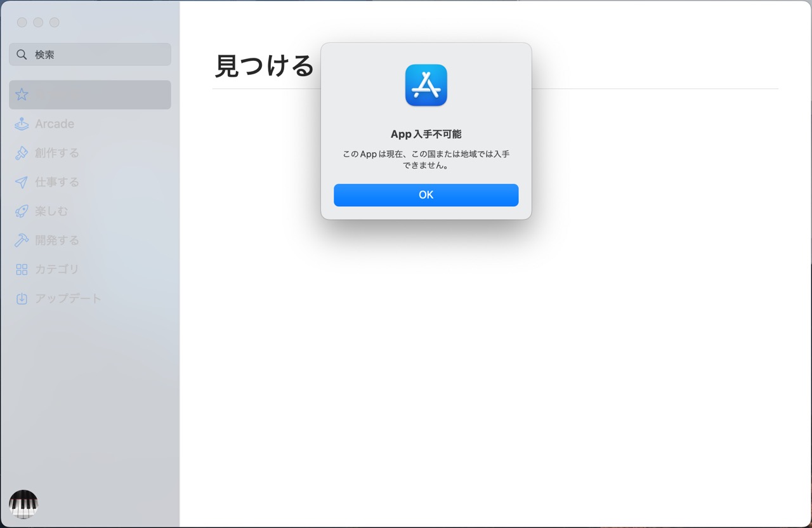Click the 仕事する paper plane icon
Image resolution: width=812 pixels, height=528 pixels.
pyautogui.click(x=22, y=182)
